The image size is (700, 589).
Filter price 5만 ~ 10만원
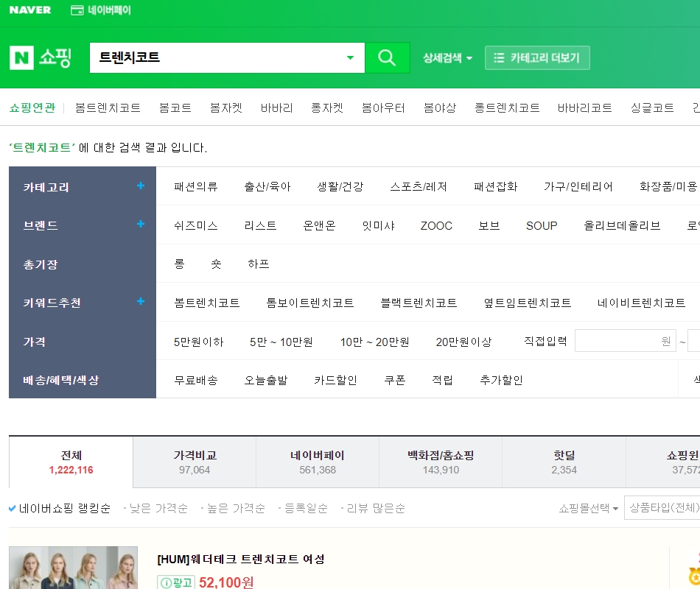(x=281, y=342)
